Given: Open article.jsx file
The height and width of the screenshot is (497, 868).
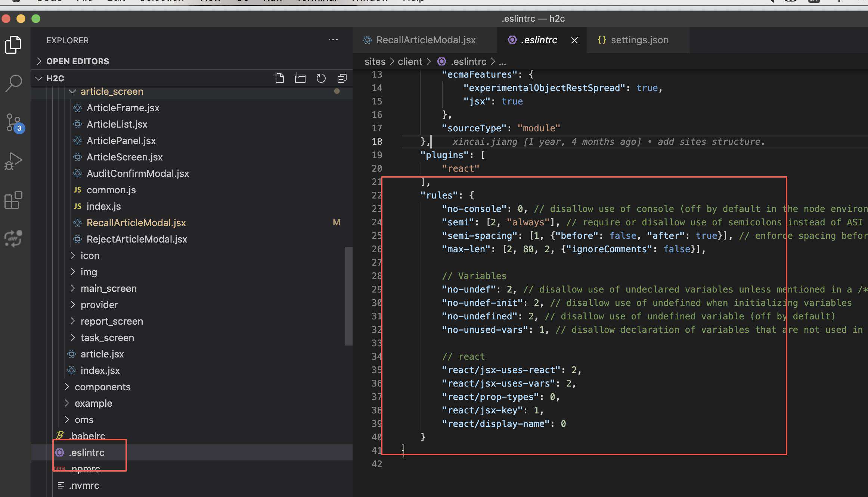Looking at the screenshot, I should (x=102, y=354).
